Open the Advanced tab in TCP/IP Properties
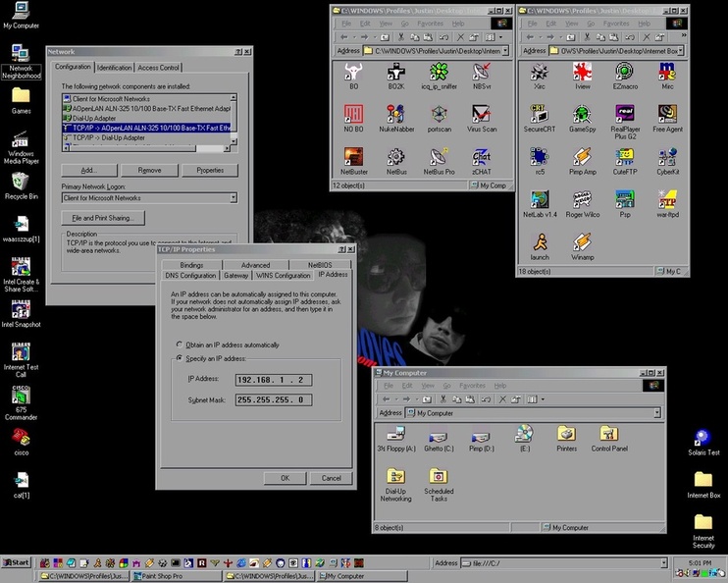 (255, 265)
